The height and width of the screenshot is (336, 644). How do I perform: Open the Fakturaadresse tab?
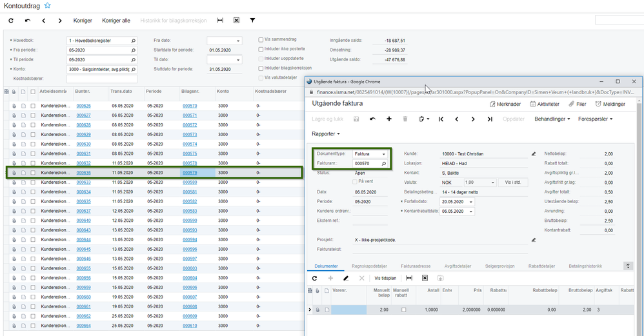tap(416, 266)
